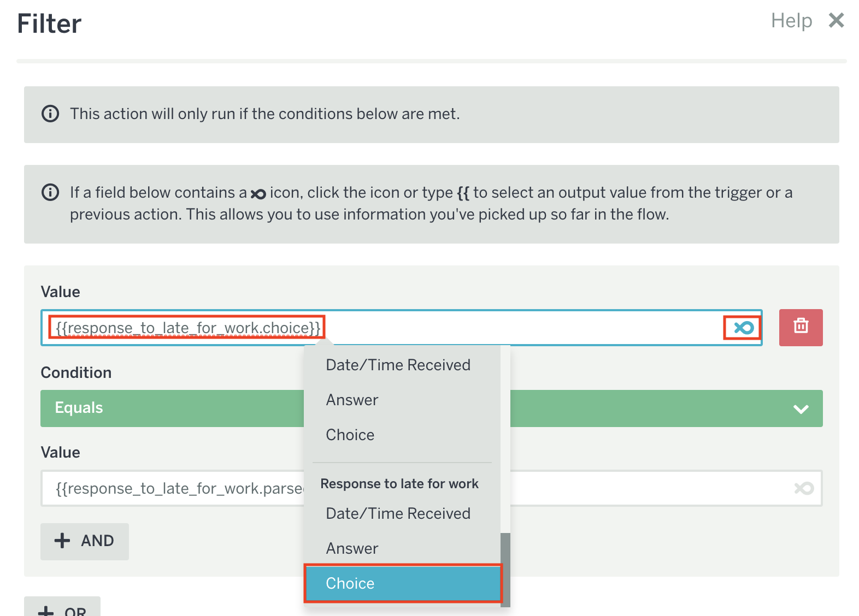Image resolution: width=859 pixels, height=616 pixels.
Task: Click the inline output icon within the instruction text
Action: pos(258,194)
